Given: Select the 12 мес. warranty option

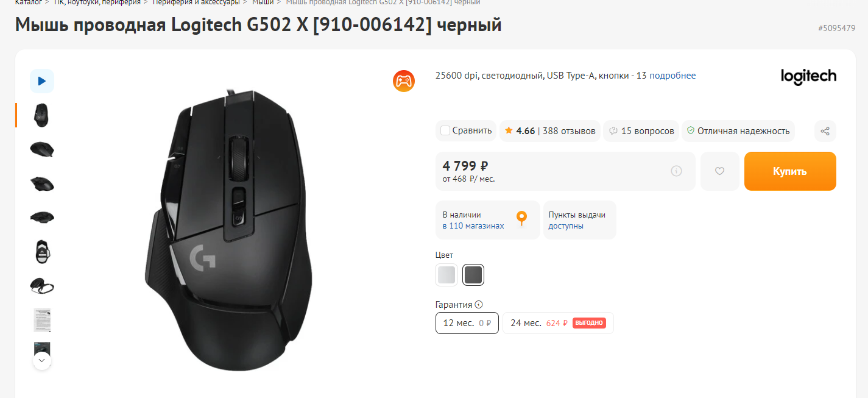Looking at the screenshot, I should pos(467,323).
